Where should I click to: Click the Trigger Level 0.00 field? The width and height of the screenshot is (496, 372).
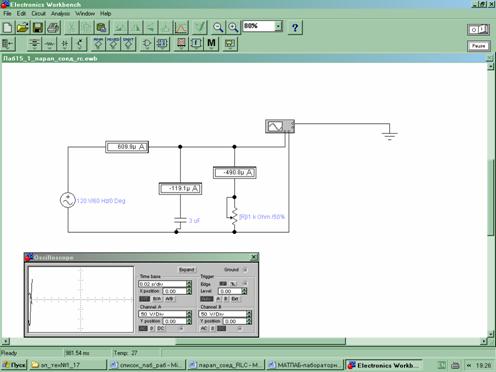tap(230, 291)
